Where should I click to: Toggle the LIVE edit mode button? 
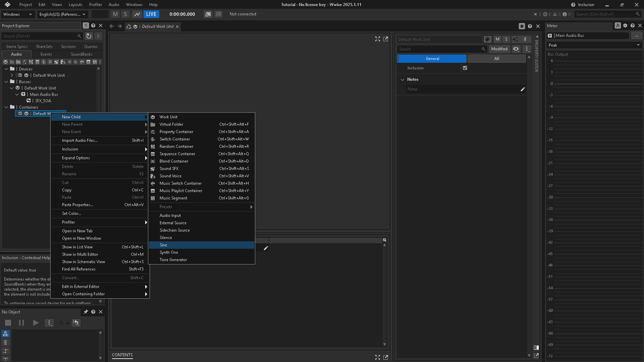point(151,14)
